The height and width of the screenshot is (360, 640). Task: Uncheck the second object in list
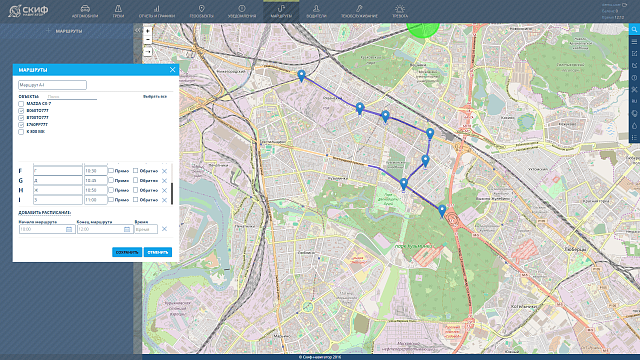point(21,111)
